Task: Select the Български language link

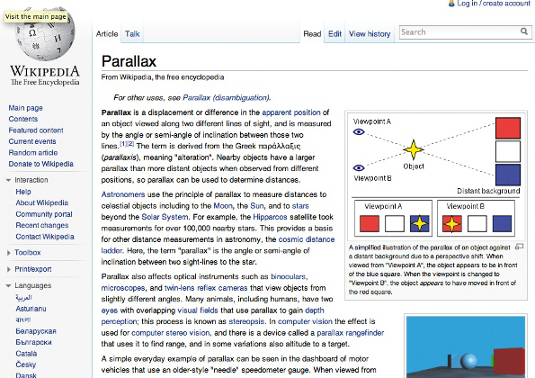Action: [x=33, y=342]
